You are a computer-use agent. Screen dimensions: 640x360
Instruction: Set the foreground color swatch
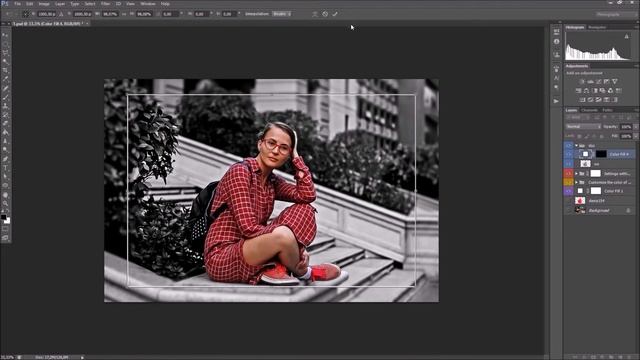point(4,218)
